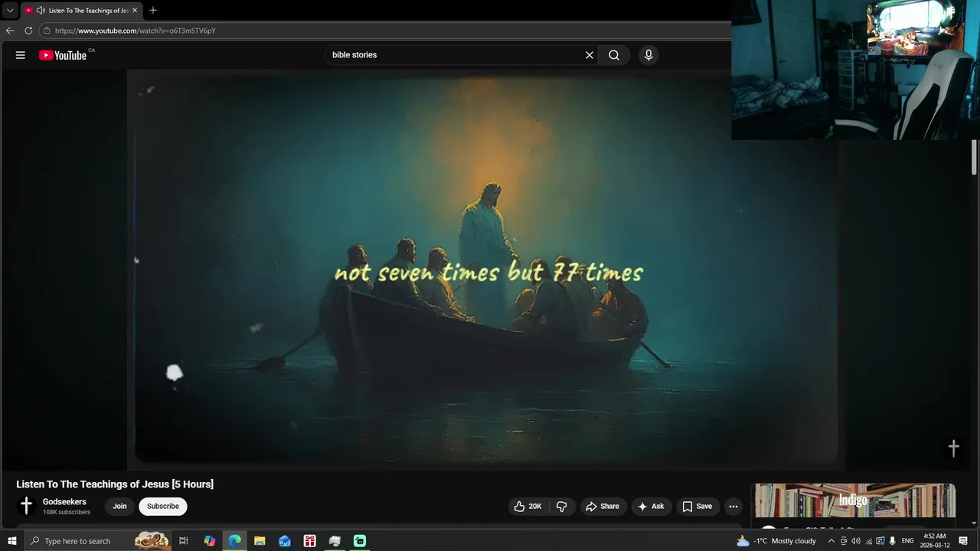Switch to Microsoft Edge on taskbar
The height and width of the screenshot is (551, 980).
pyautogui.click(x=235, y=541)
